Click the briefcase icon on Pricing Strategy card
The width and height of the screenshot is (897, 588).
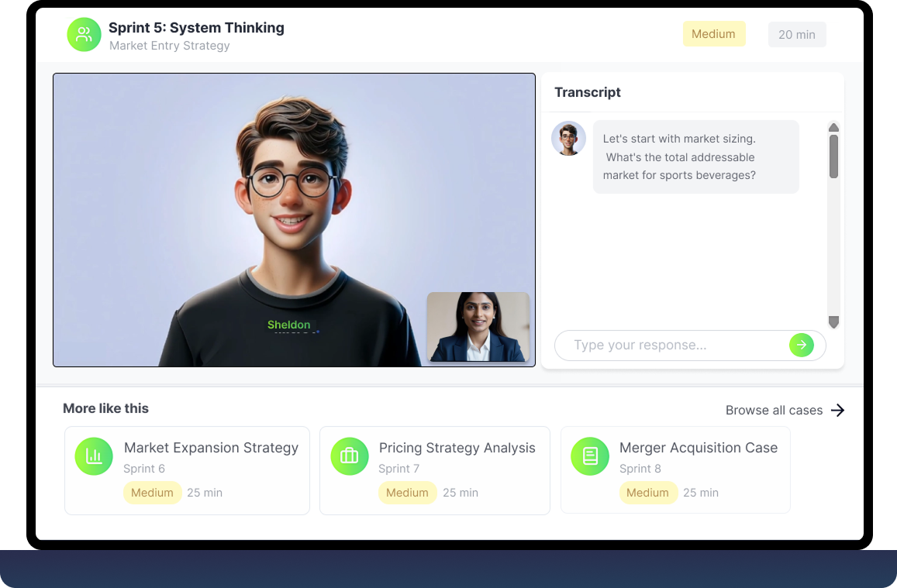pyautogui.click(x=350, y=456)
